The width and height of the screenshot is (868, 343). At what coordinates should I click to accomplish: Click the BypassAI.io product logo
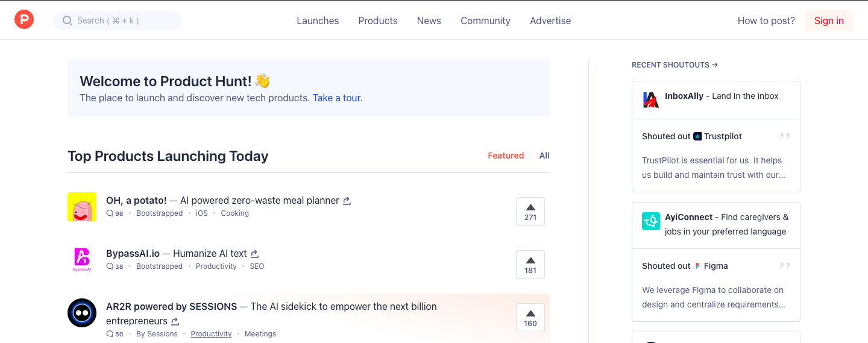(x=82, y=260)
